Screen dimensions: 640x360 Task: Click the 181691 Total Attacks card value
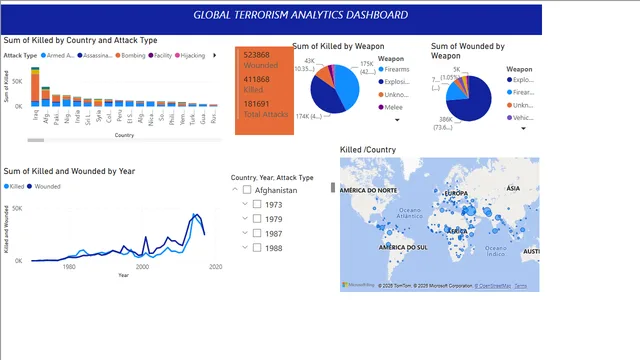coord(256,104)
